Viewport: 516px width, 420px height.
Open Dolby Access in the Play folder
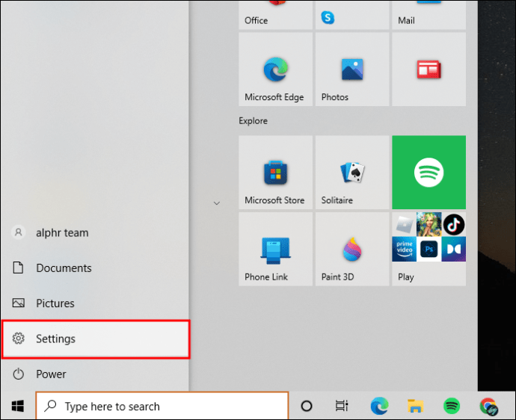point(454,249)
